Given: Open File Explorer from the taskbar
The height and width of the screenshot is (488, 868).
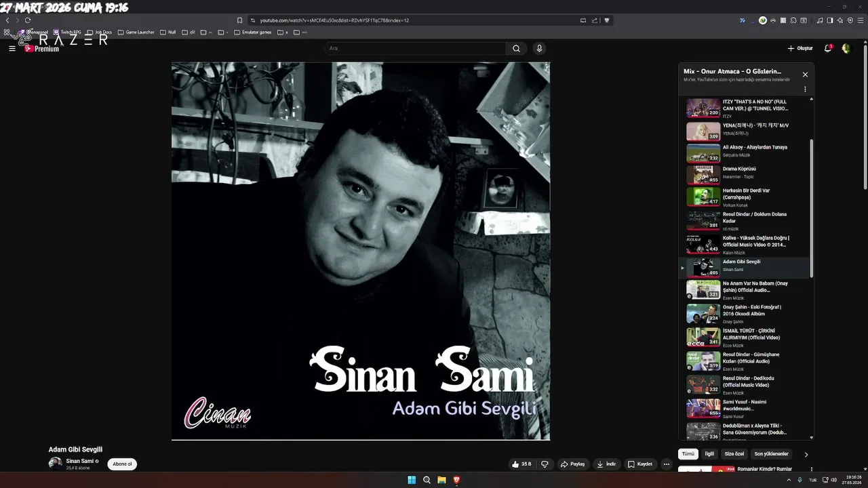Looking at the screenshot, I should pyautogui.click(x=441, y=480).
